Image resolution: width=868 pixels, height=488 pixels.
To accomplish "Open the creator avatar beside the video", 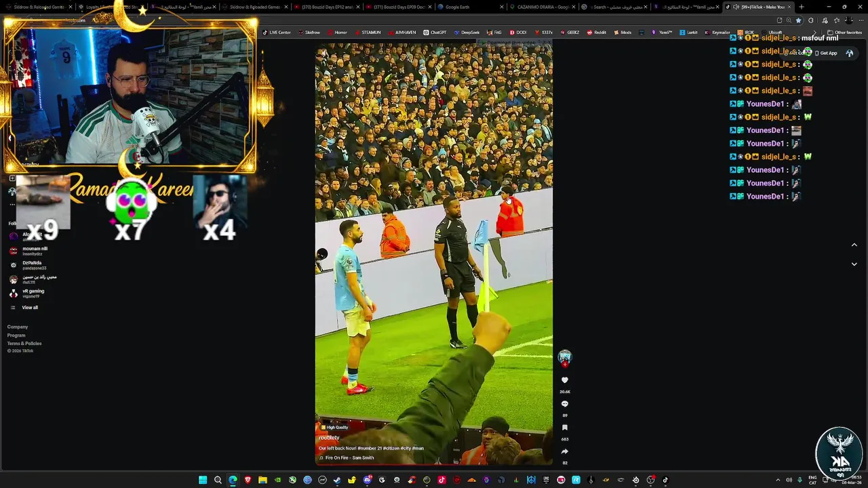I will [565, 357].
